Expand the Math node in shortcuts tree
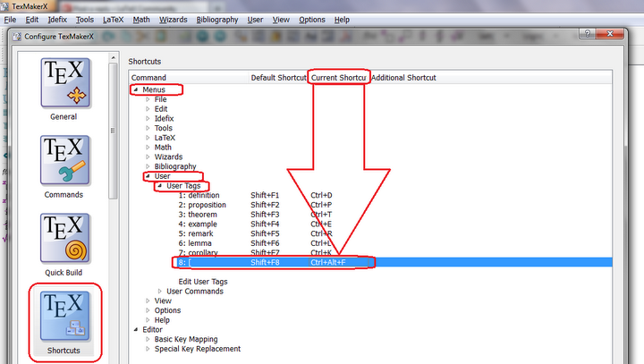This screenshot has width=644, height=364. tap(148, 147)
